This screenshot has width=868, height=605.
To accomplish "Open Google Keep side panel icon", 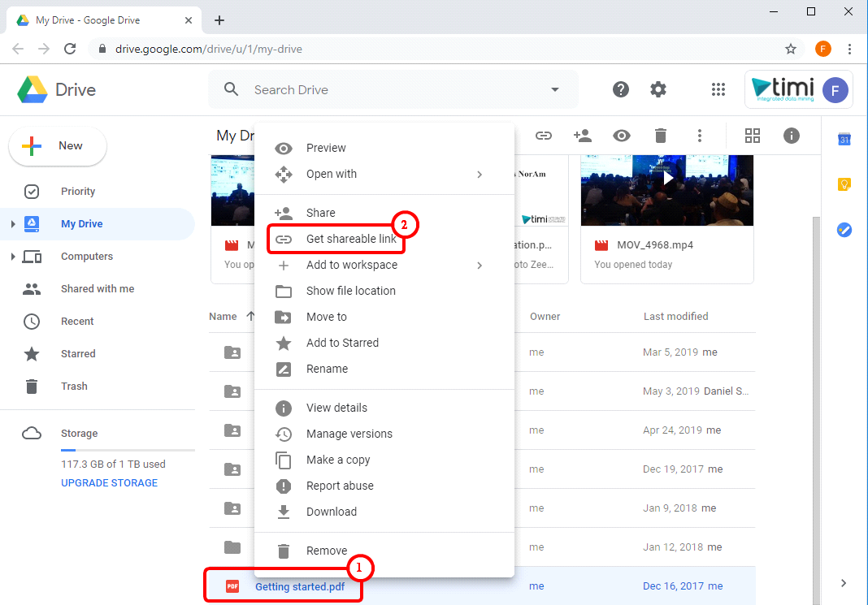I will point(844,184).
